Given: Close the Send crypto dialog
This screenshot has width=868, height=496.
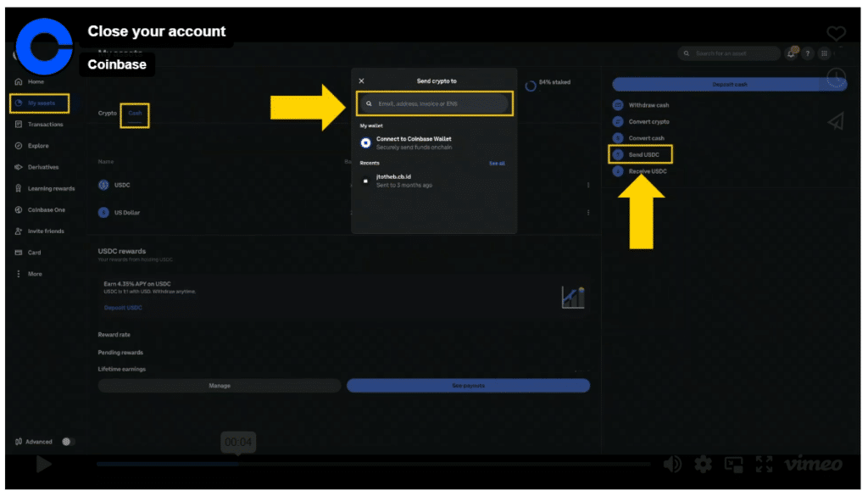Looking at the screenshot, I should tap(361, 81).
